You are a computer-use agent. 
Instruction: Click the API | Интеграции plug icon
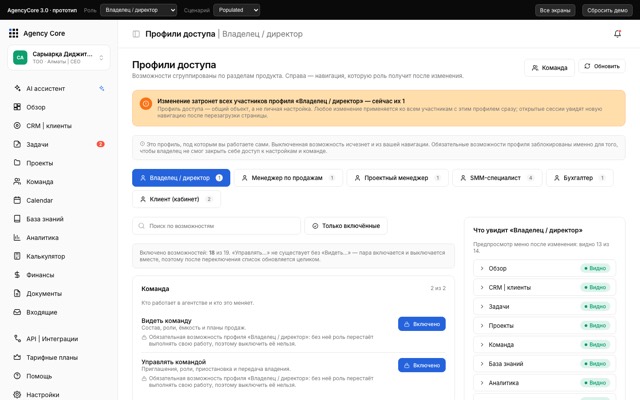[17, 338]
